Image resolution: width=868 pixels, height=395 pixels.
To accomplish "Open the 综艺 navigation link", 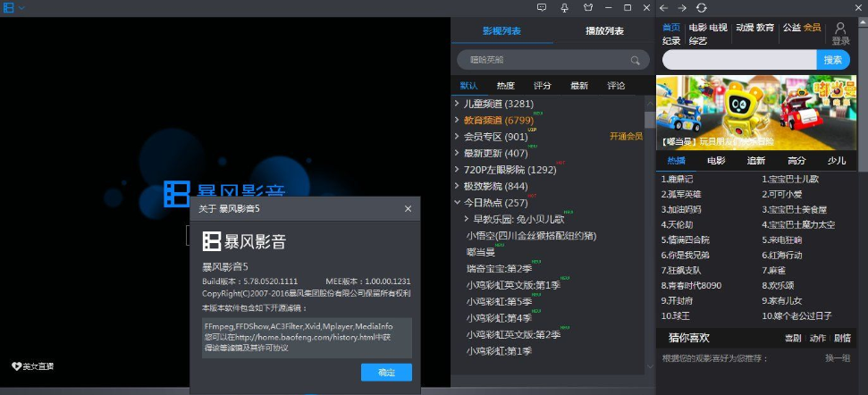I will click(x=697, y=40).
